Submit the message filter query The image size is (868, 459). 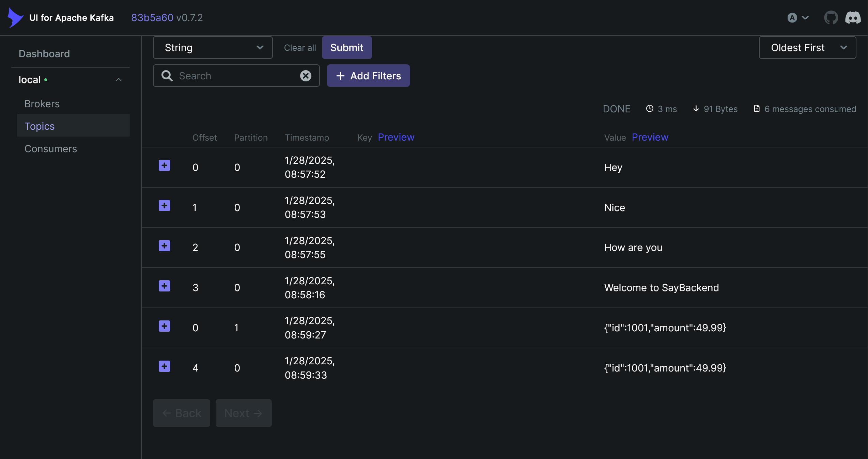(x=346, y=47)
